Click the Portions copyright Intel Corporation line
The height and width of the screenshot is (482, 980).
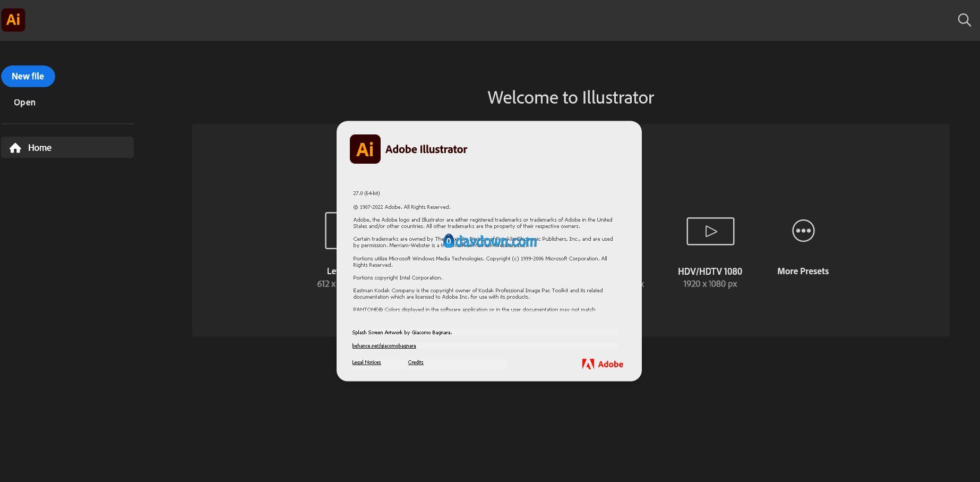click(398, 278)
